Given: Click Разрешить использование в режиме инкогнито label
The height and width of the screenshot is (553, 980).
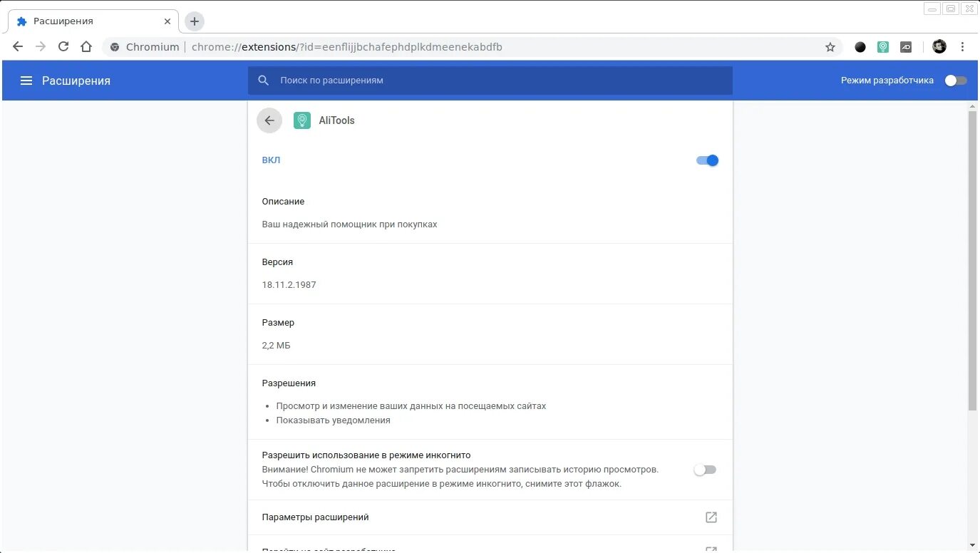Looking at the screenshot, I should pos(366,455).
